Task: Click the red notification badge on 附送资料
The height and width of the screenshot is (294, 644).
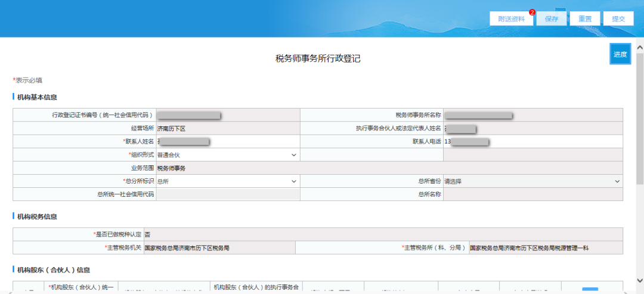Action: pos(532,13)
